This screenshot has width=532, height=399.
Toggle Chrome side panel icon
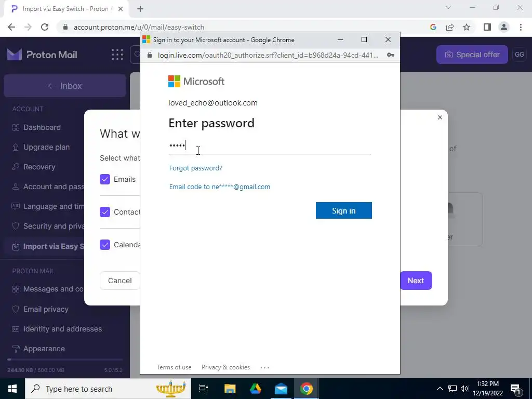[x=487, y=27]
